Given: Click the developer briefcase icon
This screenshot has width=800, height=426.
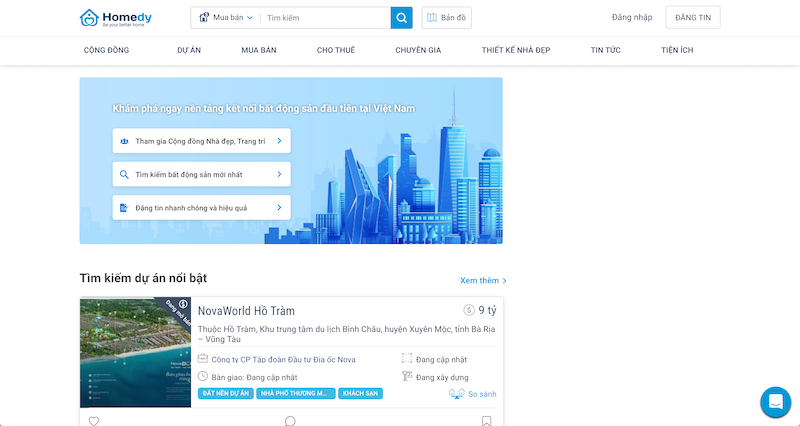Looking at the screenshot, I should pyautogui.click(x=203, y=359).
